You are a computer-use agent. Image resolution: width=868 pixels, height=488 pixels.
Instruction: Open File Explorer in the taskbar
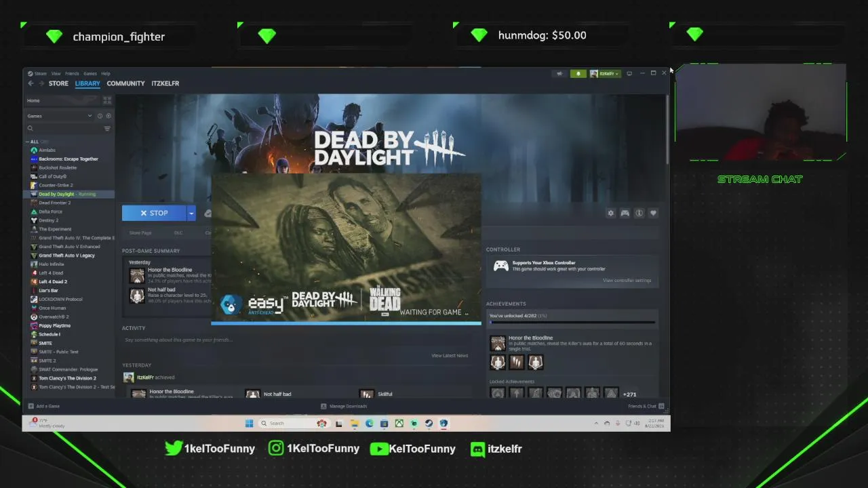(x=354, y=424)
